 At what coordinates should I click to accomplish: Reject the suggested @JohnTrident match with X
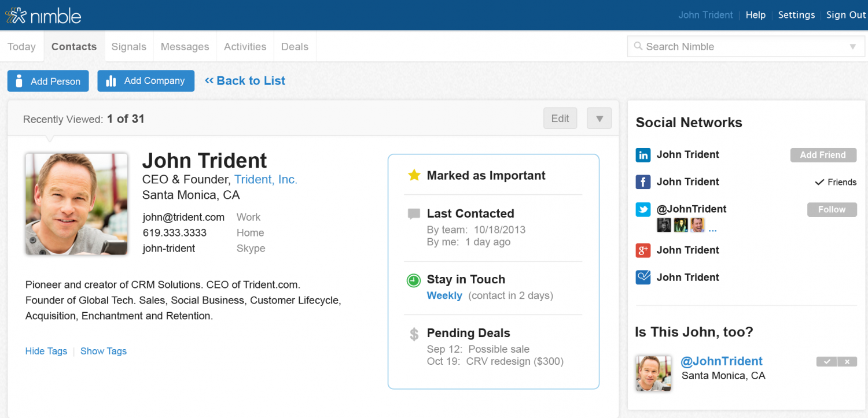[x=847, y=362]
